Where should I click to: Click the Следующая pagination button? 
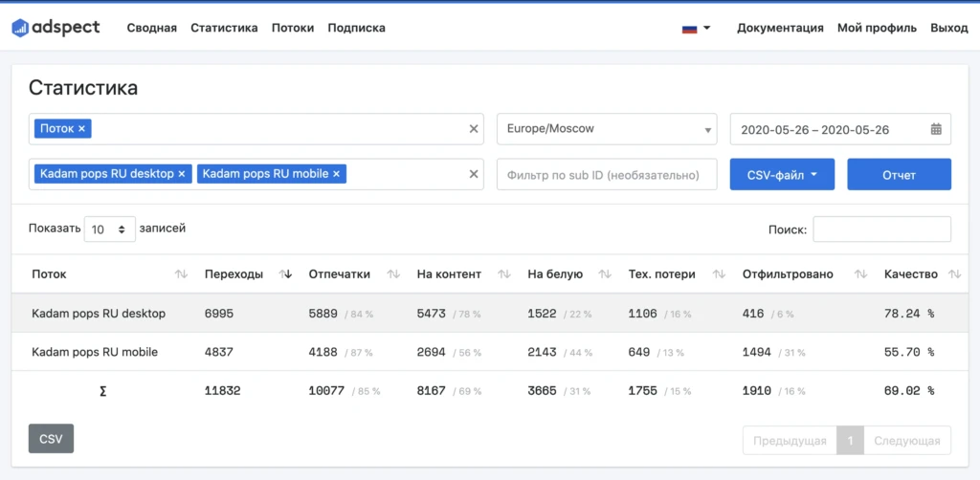(907, 441)
